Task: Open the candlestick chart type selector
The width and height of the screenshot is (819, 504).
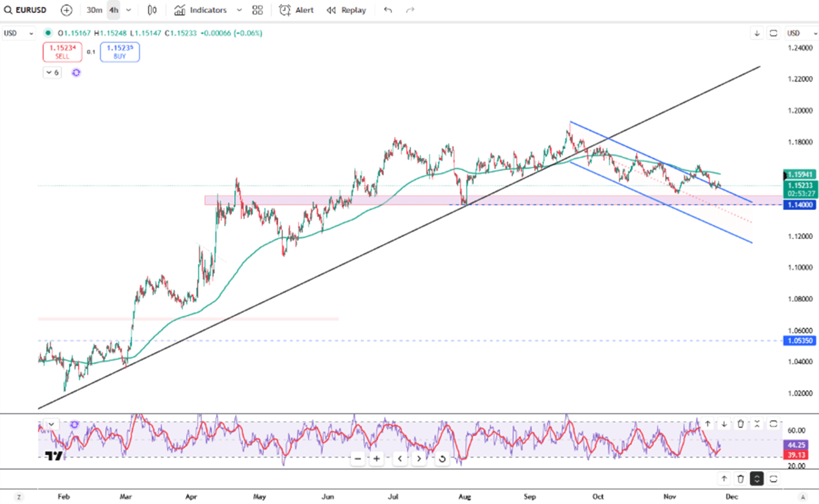Action: [152, 10]
